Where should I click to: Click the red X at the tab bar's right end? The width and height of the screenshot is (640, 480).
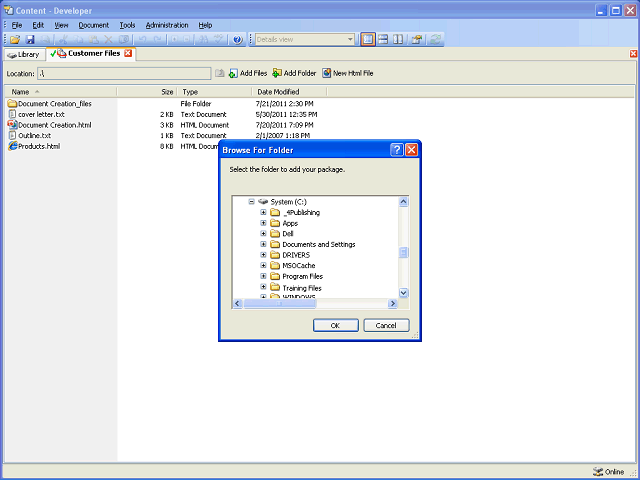633,53
